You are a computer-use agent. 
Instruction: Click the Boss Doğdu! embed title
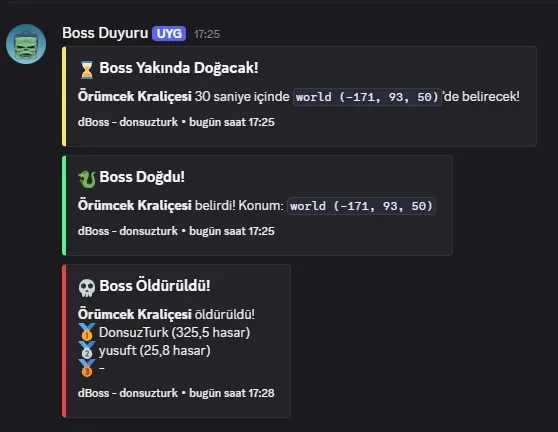(142, 177)
